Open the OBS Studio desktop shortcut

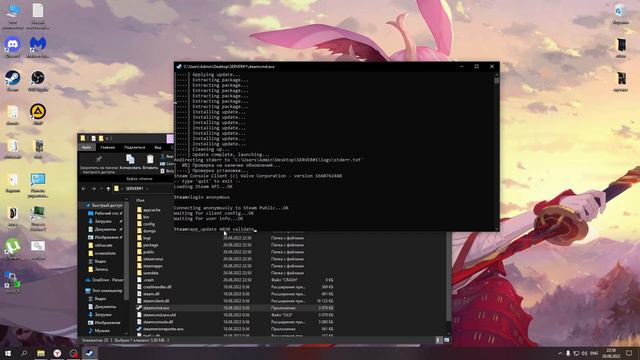[x=38, y=79]
